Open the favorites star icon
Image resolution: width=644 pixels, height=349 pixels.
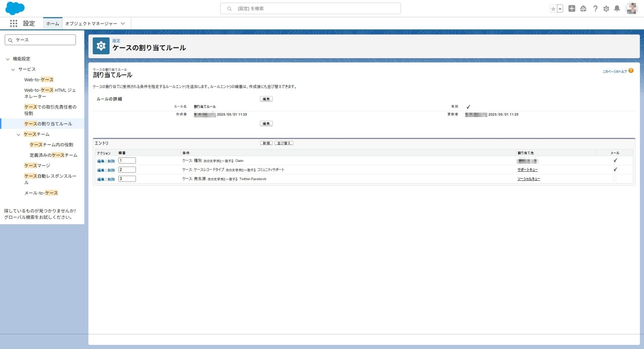(553, 9)
